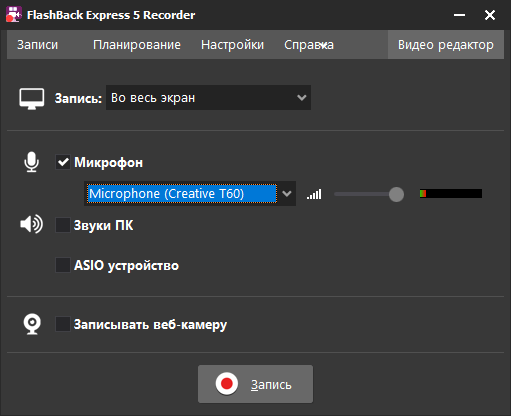Open the Во весь экран recording mode dropdown
This screenshot has width=511, height=416.
(x=208, y=98)
